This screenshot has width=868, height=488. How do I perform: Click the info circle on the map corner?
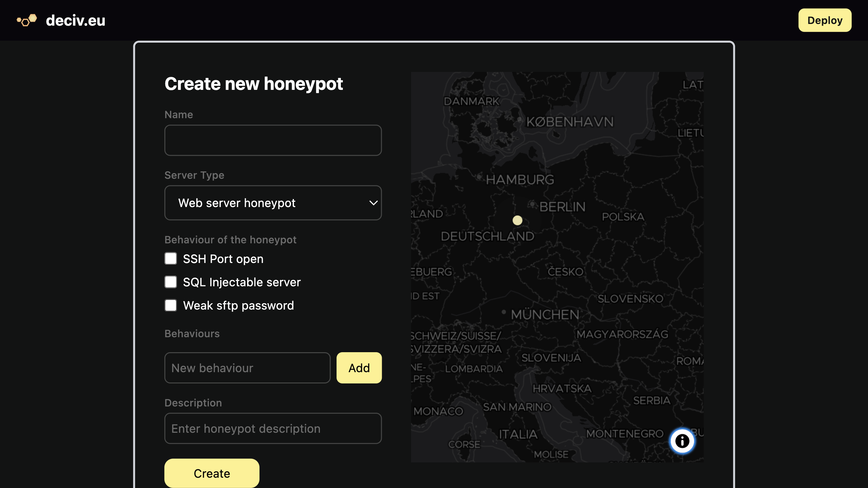(682, 441)
